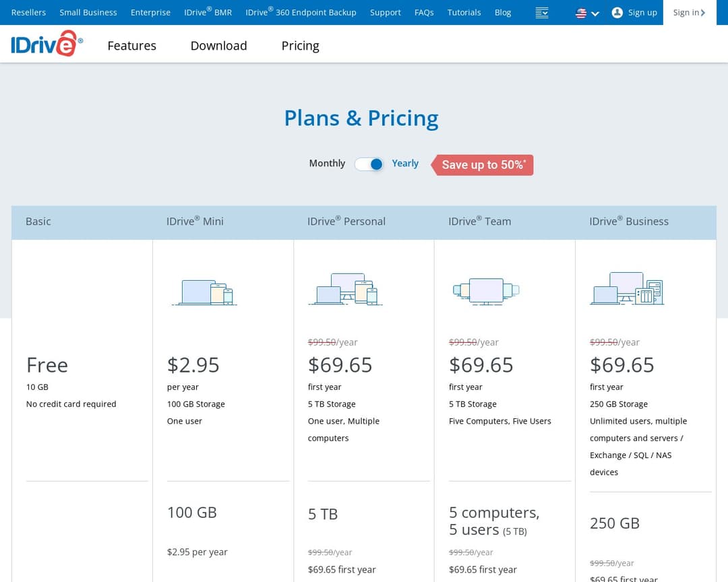
Task: Open IDrive 360 Endpoint Backup page
Action: pyautogui.click(x=301, y=12)
